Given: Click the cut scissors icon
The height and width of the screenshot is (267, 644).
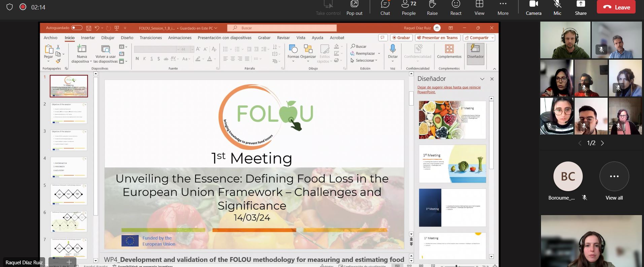Looking at the screenshot, I should click(x=58, y=47).
